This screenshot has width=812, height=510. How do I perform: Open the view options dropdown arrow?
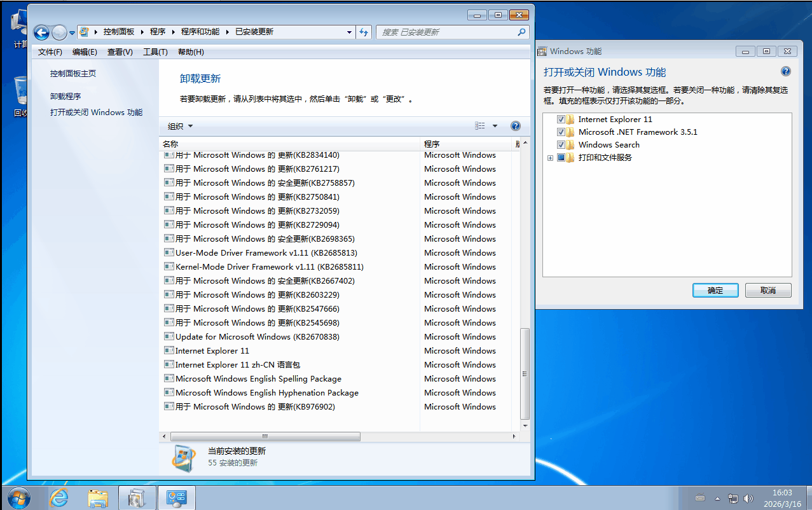click(495, 126)
